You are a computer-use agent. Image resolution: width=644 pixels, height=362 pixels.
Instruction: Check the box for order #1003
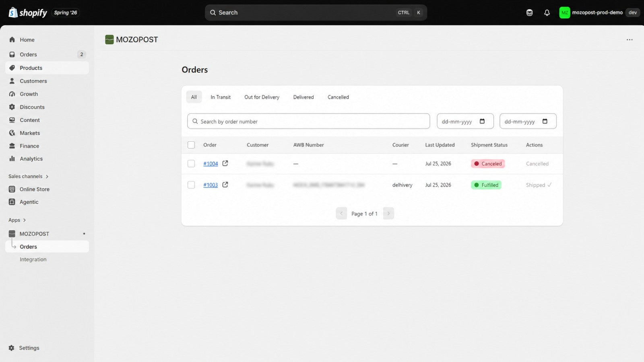coord(191,185)
